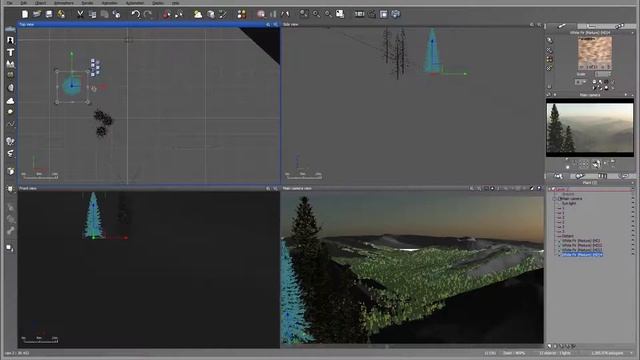
Task: Open the File menu
Action: tap(9, 2)
